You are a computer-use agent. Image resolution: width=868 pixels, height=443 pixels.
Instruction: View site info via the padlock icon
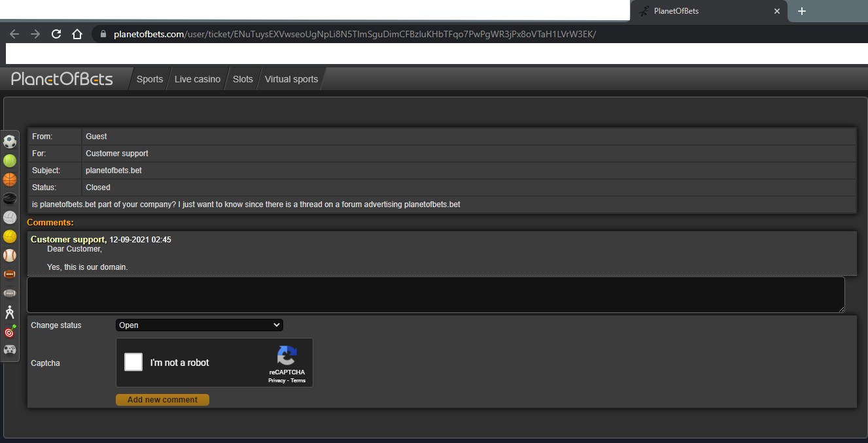103,34
